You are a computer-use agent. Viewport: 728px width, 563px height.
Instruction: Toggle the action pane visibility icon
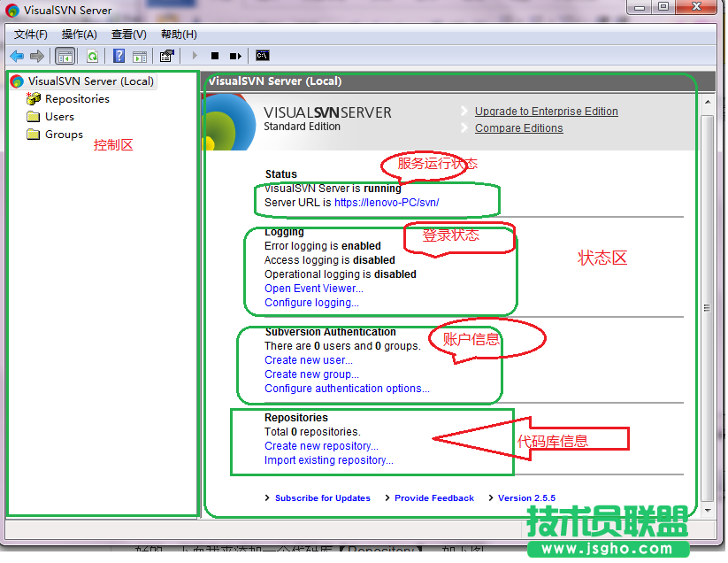coord(140,55)
